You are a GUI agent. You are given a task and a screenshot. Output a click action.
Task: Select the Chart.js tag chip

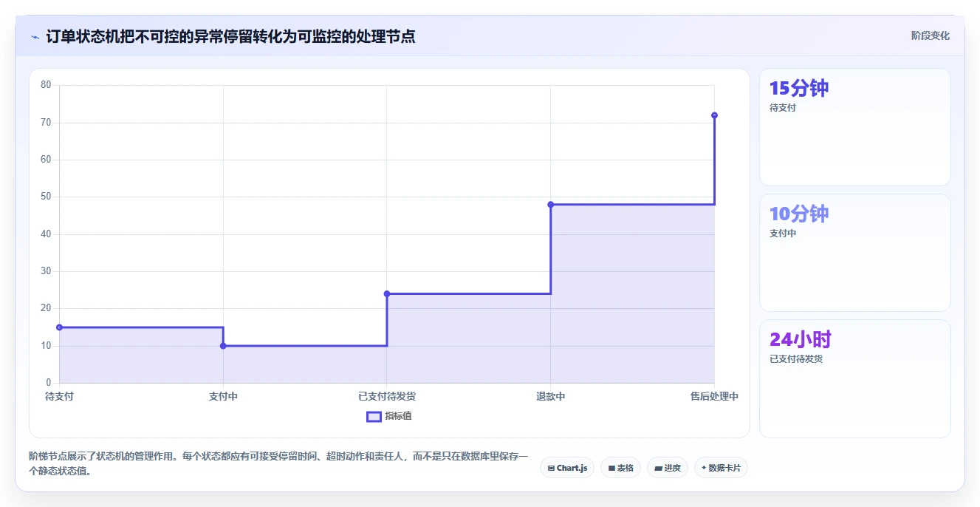pos(567,468)
